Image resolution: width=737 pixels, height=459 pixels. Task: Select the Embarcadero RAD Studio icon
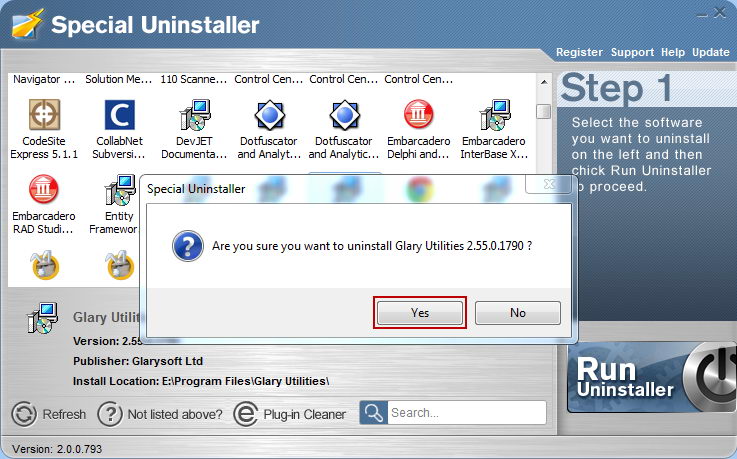(44, 189)
